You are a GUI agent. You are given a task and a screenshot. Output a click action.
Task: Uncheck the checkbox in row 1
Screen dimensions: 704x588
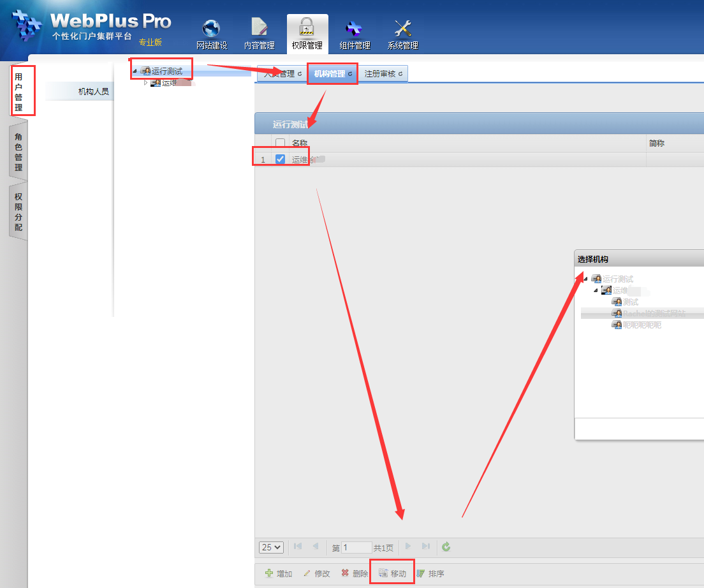coord(280,159)
